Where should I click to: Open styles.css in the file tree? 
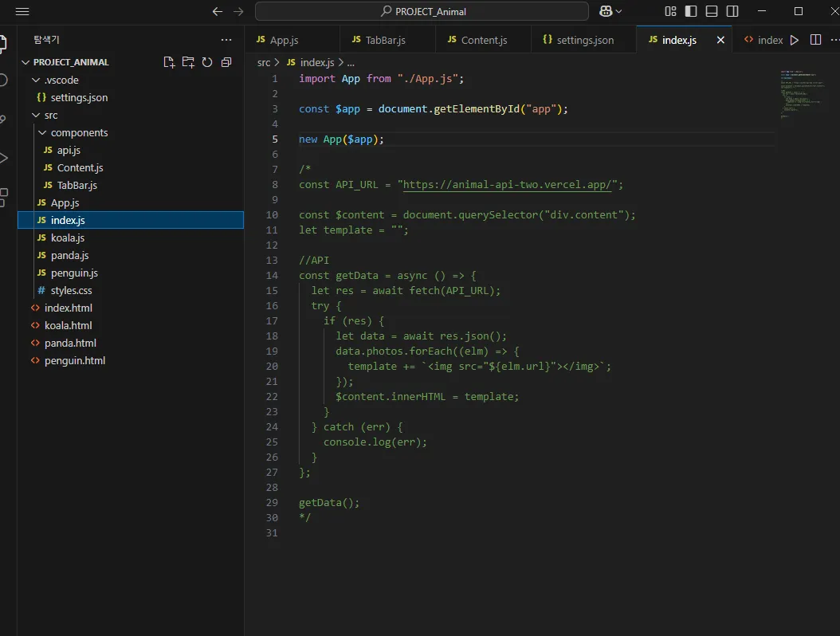[x=131, y=290]
